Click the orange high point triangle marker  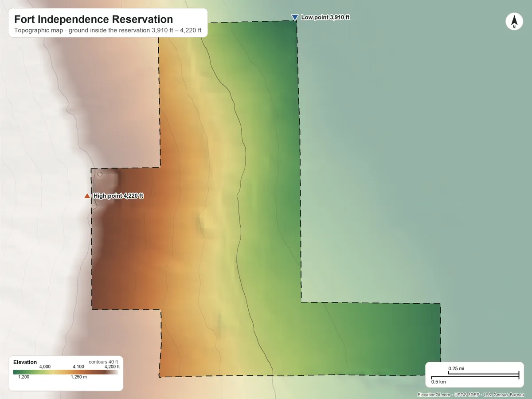[87, 196]
